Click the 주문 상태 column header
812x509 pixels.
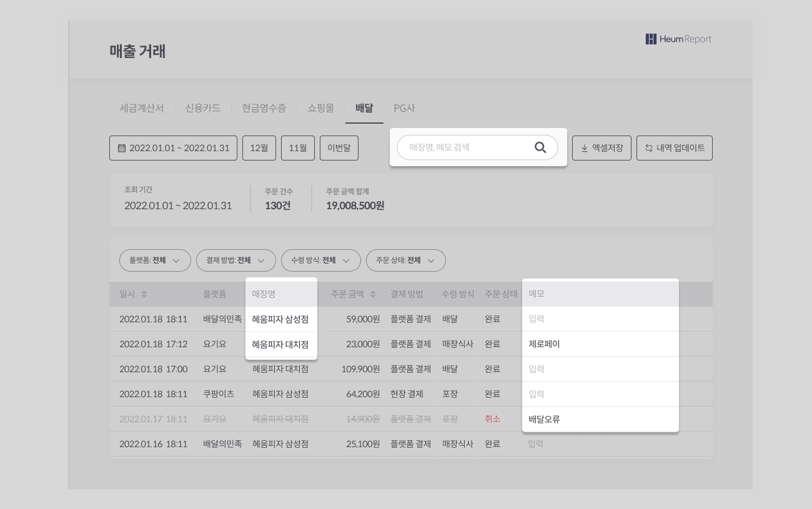pos(501,294)
